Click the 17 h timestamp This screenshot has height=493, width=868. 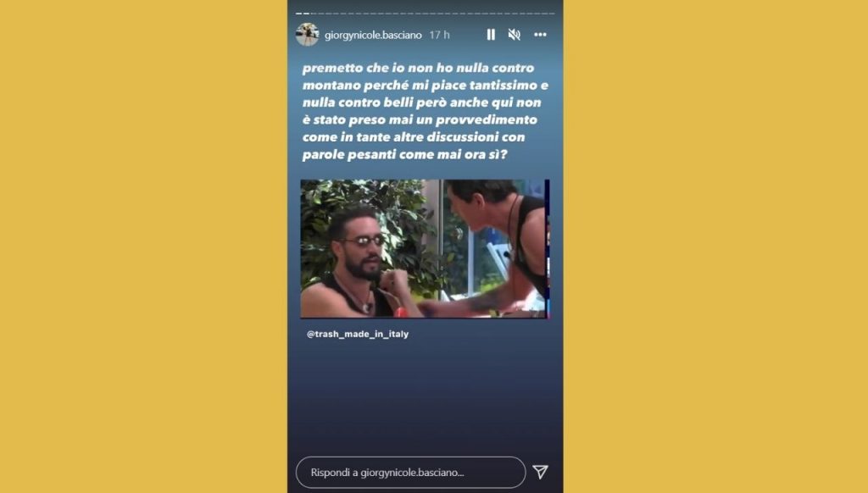coord(440,35)
